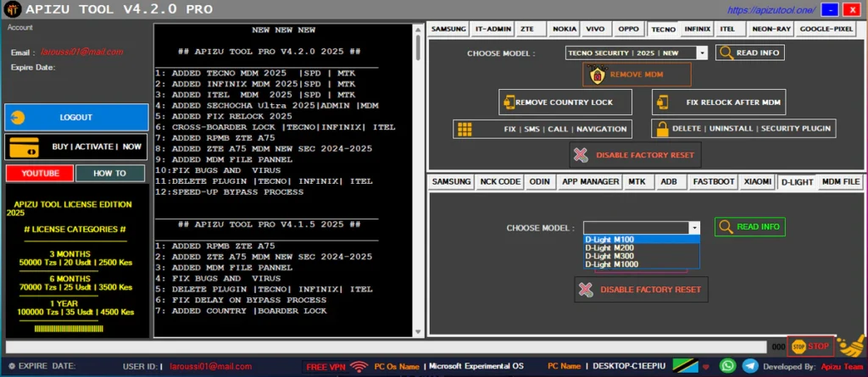The image size is (868, 377).
Task: Click magnifier icon on D-Light Read Info
Action: (726, 227)
